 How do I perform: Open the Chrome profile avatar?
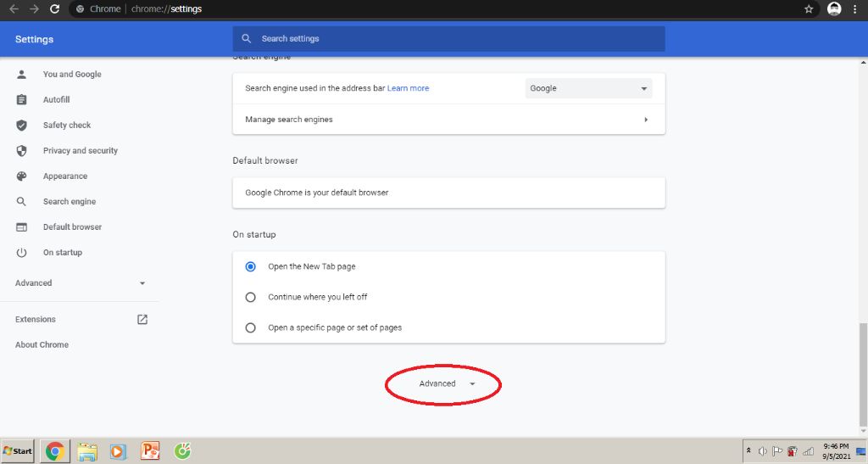(x=834, y=8)
